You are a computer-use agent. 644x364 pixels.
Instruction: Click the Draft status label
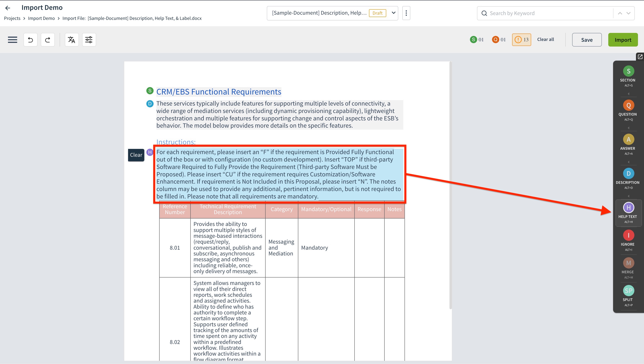tap(377, 13)
